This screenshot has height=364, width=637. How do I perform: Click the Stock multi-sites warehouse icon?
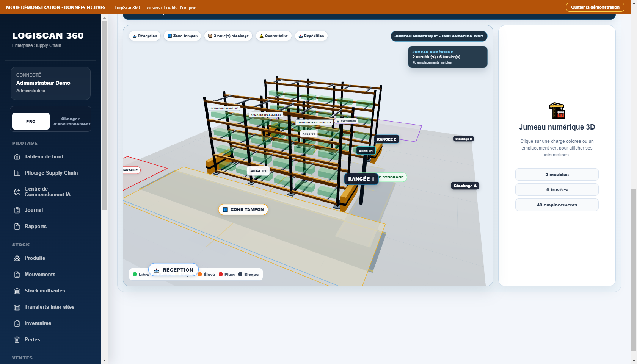17,291
